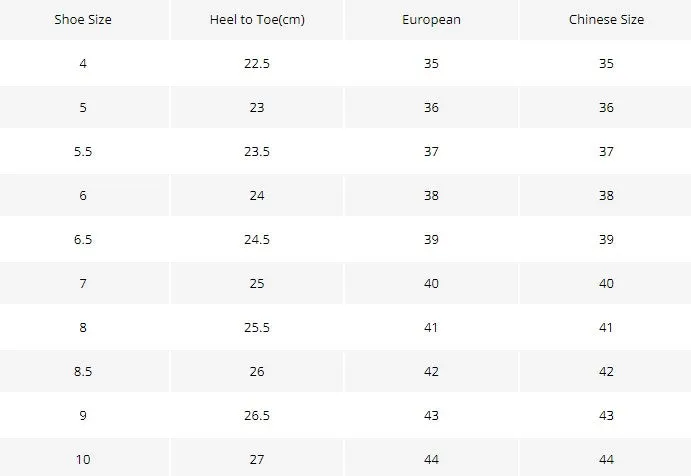
Task: Click the Shoe Size column header
Action: (83, 19)
